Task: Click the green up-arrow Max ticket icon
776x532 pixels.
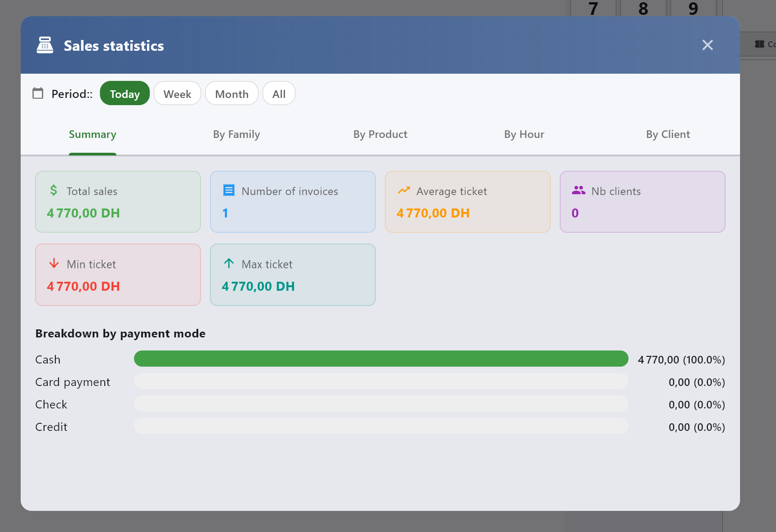Action: 229,264
